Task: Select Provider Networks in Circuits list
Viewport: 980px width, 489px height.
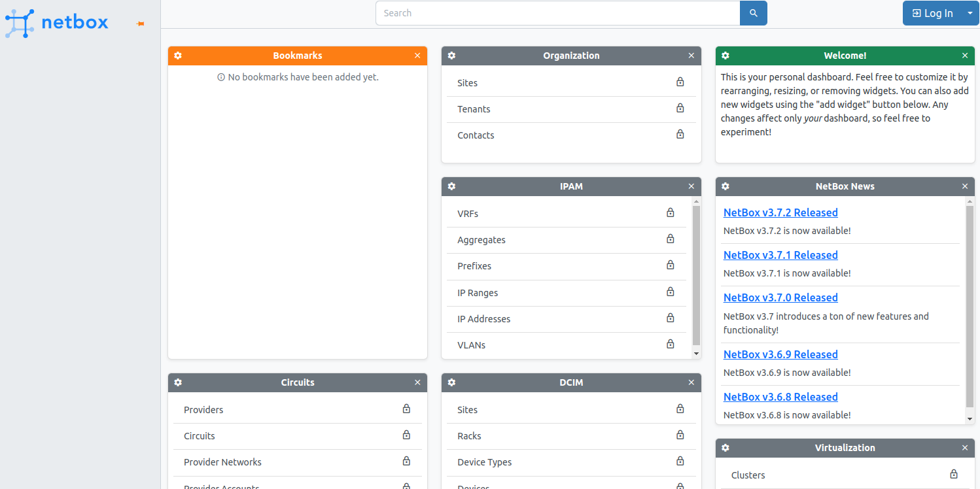Action: point(222,462)
